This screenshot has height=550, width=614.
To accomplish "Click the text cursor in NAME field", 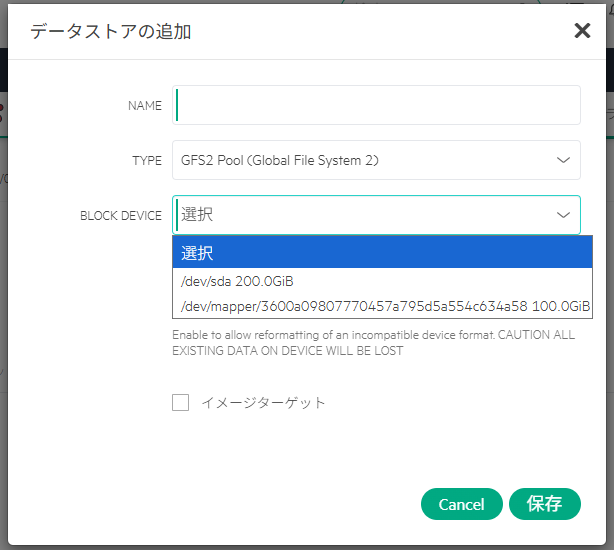I will [x=178, y=105].
